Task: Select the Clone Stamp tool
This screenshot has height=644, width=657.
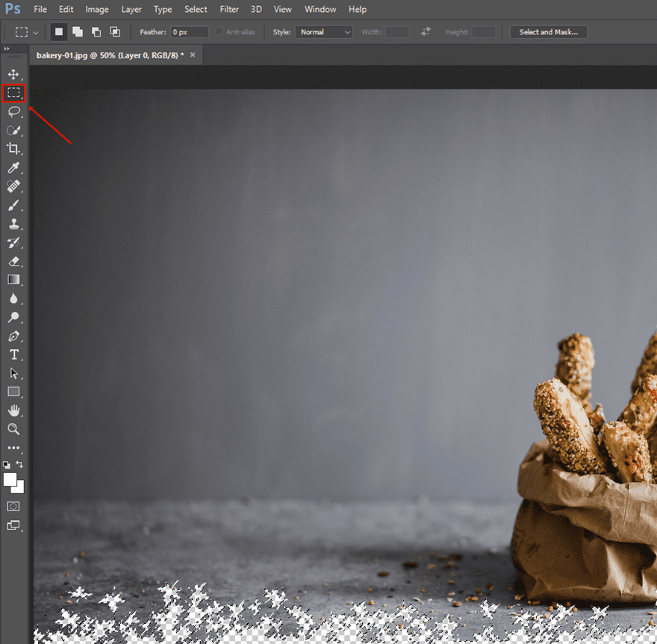Action: tap(13, 224)
